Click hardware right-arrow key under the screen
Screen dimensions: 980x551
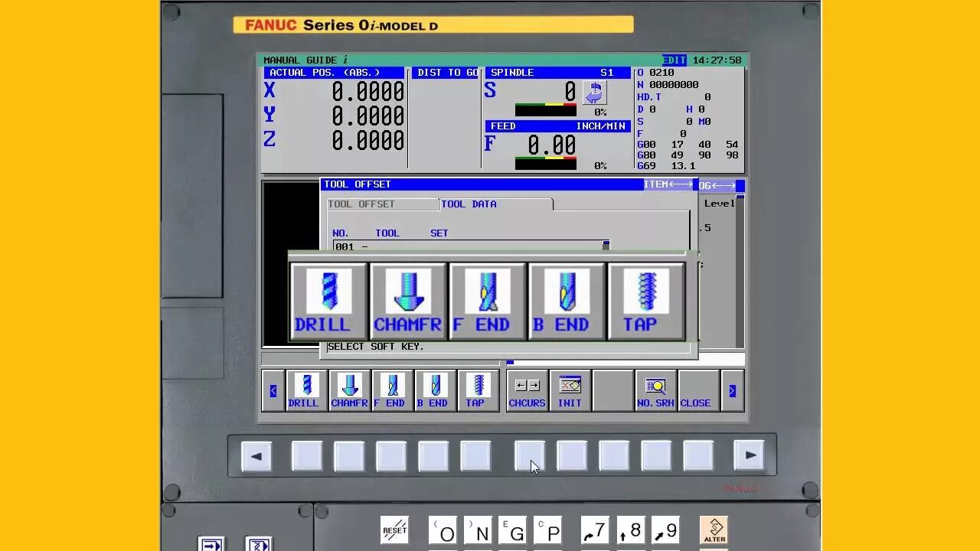pyautogui.click(x=750, y=456)
